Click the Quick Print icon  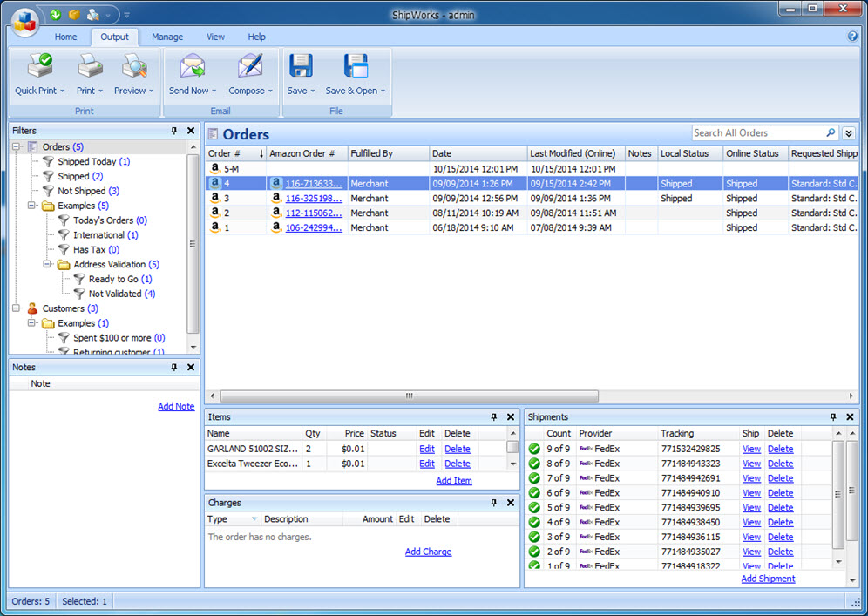click(40, 66)
